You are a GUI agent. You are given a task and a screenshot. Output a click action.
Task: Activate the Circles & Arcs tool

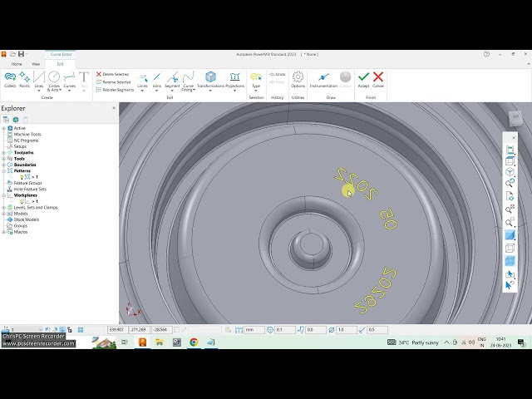click(54, 81)
